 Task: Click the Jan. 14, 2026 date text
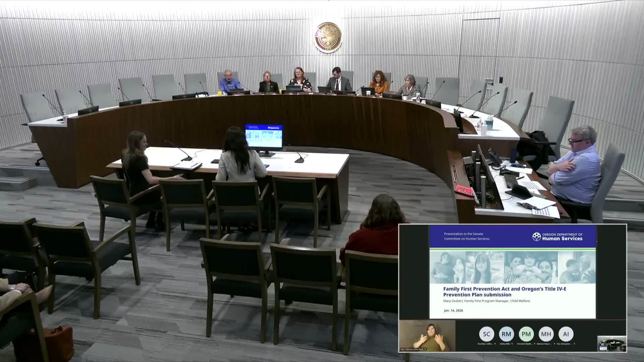453,310
